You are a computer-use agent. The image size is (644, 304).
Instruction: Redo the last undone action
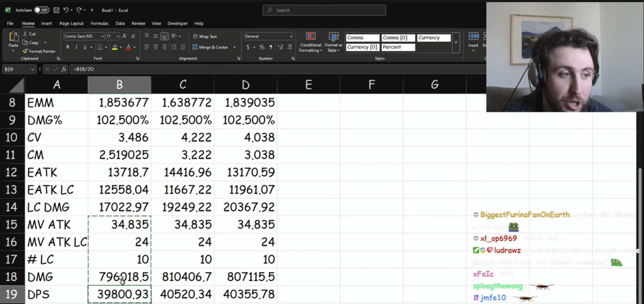point(79,10)
